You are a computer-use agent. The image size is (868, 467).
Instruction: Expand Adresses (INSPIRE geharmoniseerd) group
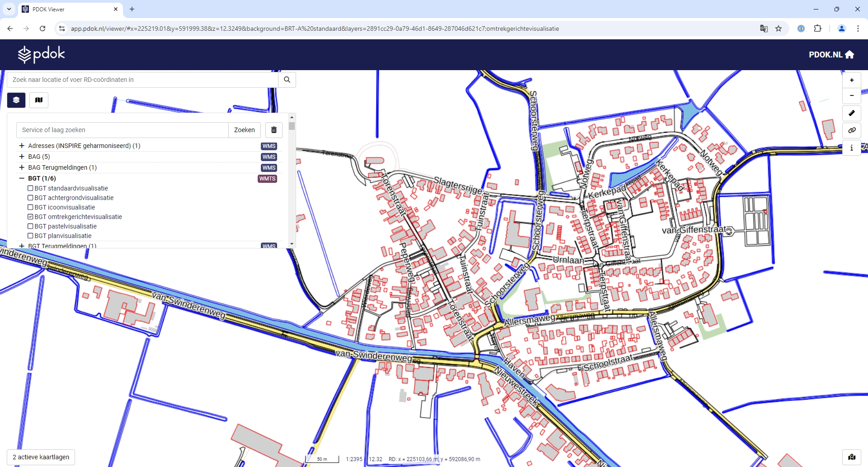tap(22, 146)
